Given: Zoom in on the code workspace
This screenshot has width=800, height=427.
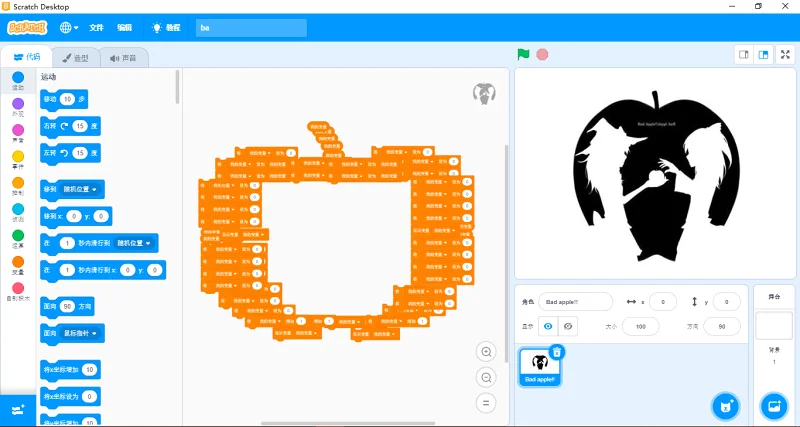Looking at the screenshot, I should pyautogui.click(x=487, y=352).
